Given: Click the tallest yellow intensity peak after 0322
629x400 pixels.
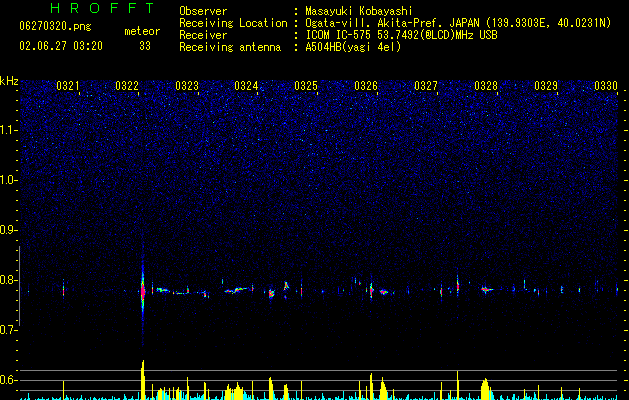Looking at the screenshot, I should [x=143, y=380].
